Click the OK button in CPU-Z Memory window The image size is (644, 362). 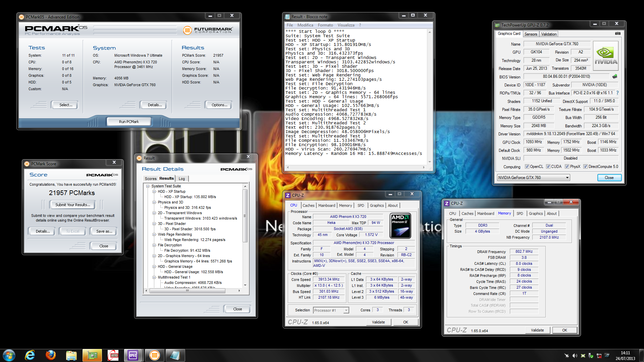tap(565, 330)
